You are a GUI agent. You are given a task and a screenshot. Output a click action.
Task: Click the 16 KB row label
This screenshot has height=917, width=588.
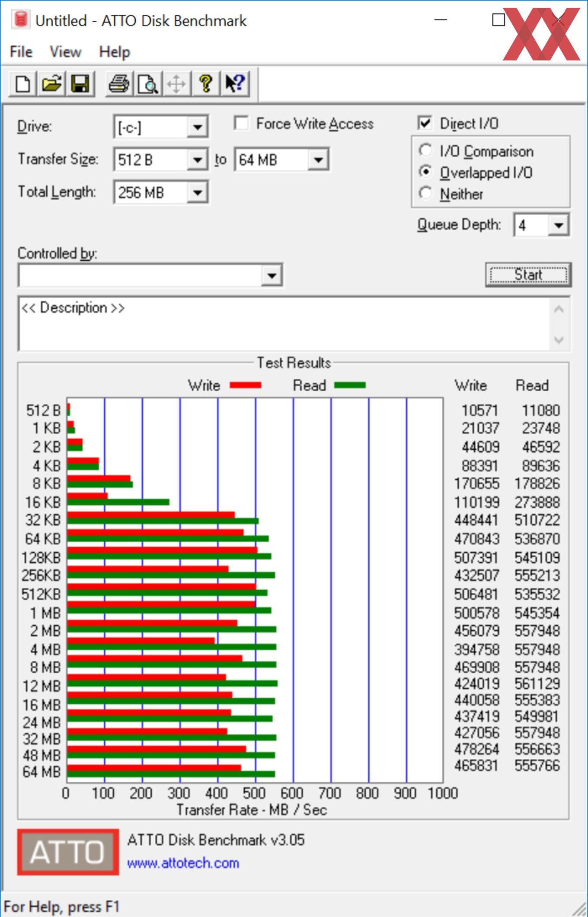pyautogui.click(x=42, y=502)
